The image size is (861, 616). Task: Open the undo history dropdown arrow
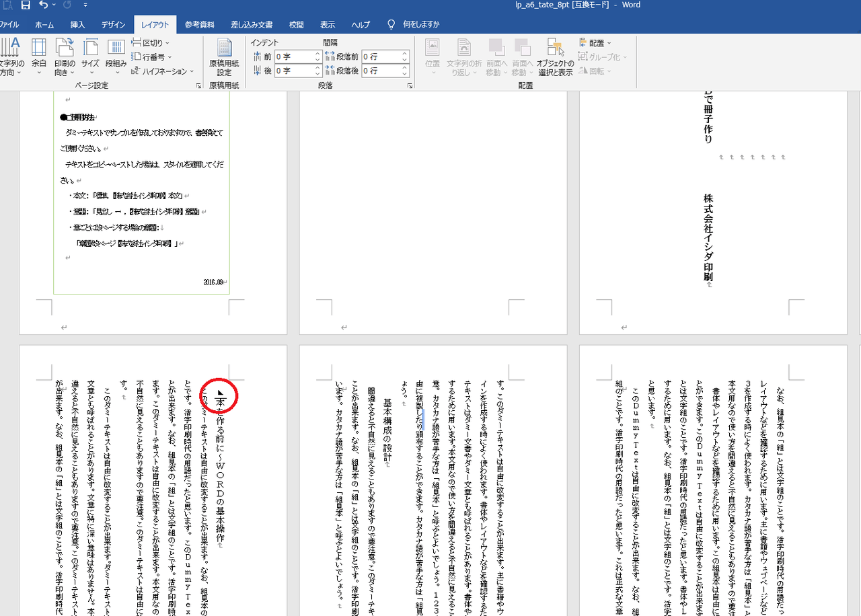point(54,5)
